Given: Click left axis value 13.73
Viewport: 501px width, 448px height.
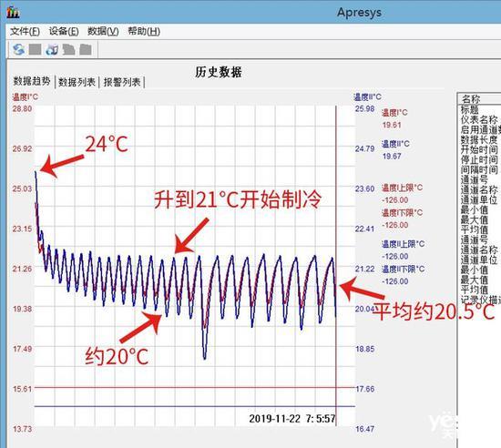Looking at the screenshot, I should (22, 429).
